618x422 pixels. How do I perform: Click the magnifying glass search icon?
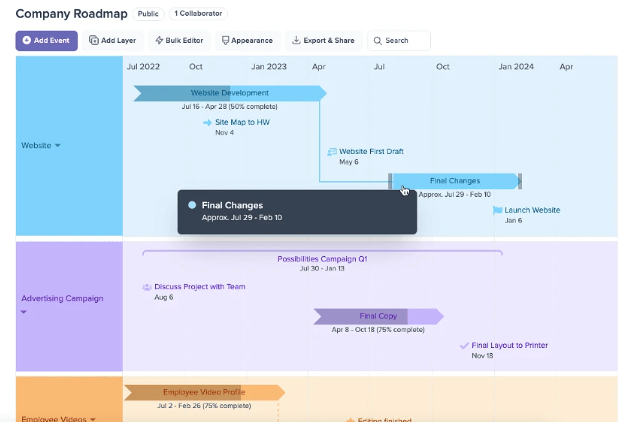(x=378, y=41)
